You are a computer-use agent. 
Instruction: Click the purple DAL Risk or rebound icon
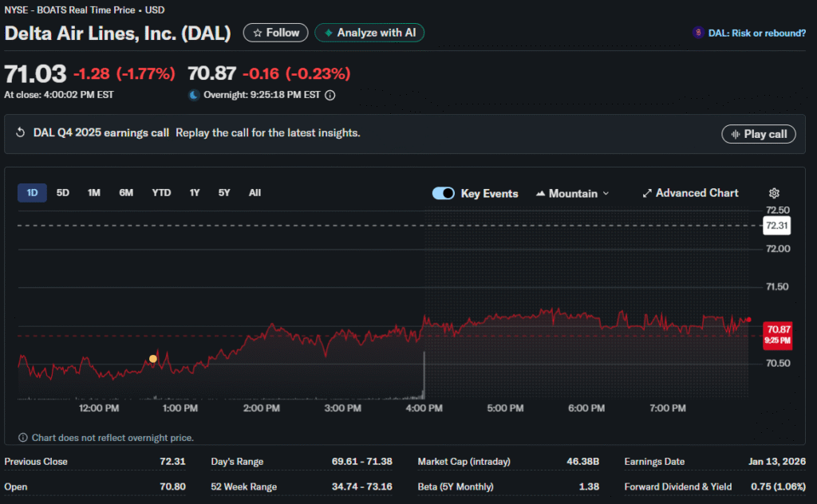point(698,33)
